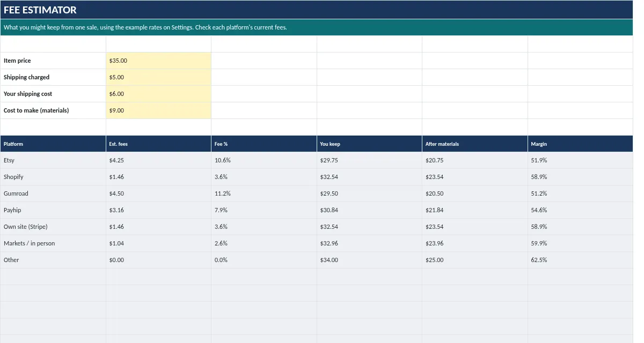Select the Etsy platform cell
This screenshot has width=644, height=343.
point(53,160)
